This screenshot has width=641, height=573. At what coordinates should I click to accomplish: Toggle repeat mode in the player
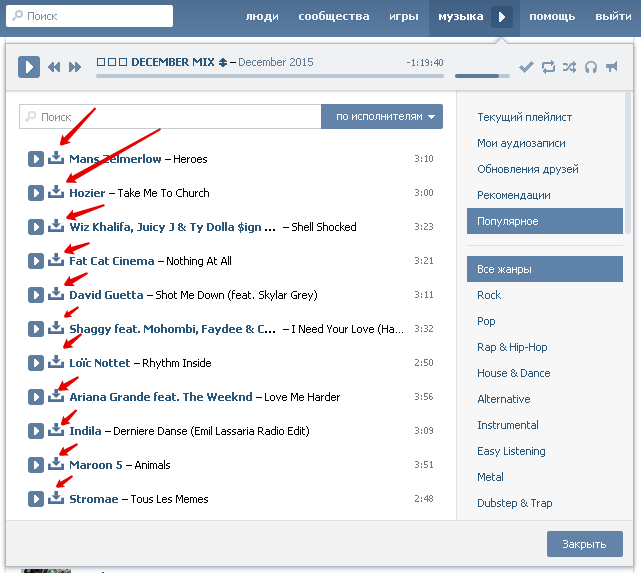coord(548,67)
